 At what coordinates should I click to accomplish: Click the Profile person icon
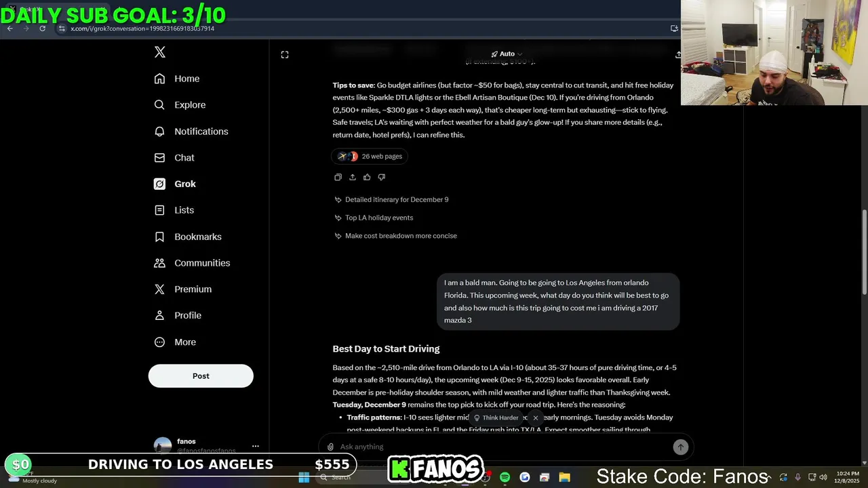click(159, 315)
